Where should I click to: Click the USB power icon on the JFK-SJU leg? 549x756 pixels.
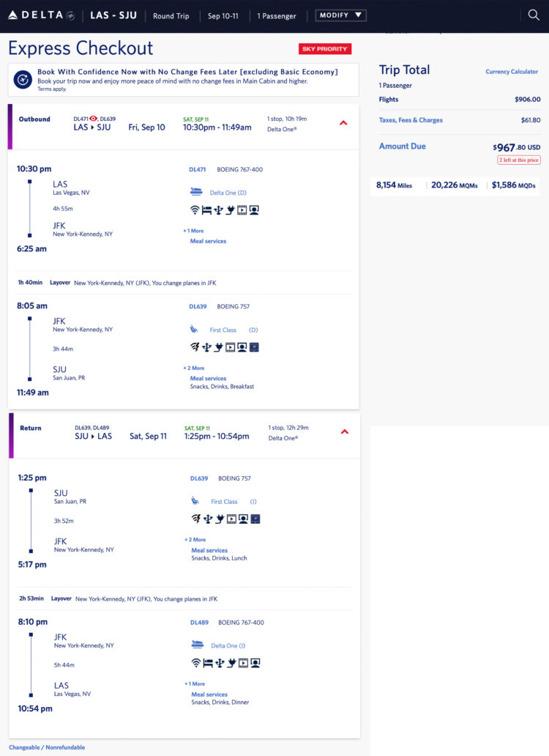[x=207, y=346]
